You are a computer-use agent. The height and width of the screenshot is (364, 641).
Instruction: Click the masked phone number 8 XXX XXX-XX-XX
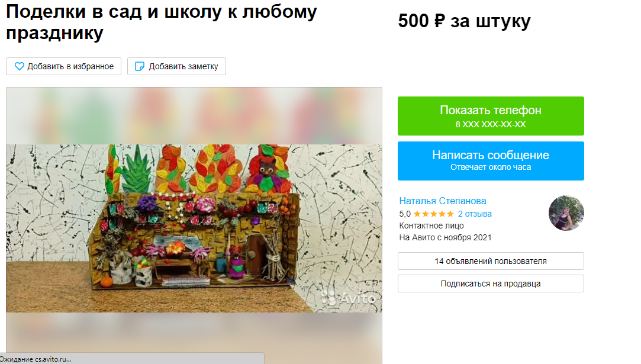pos(491,124)
